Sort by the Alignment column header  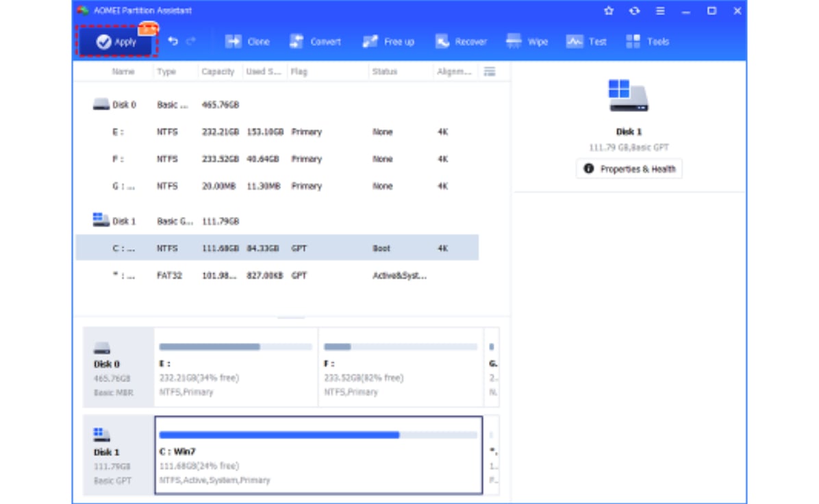454,71
